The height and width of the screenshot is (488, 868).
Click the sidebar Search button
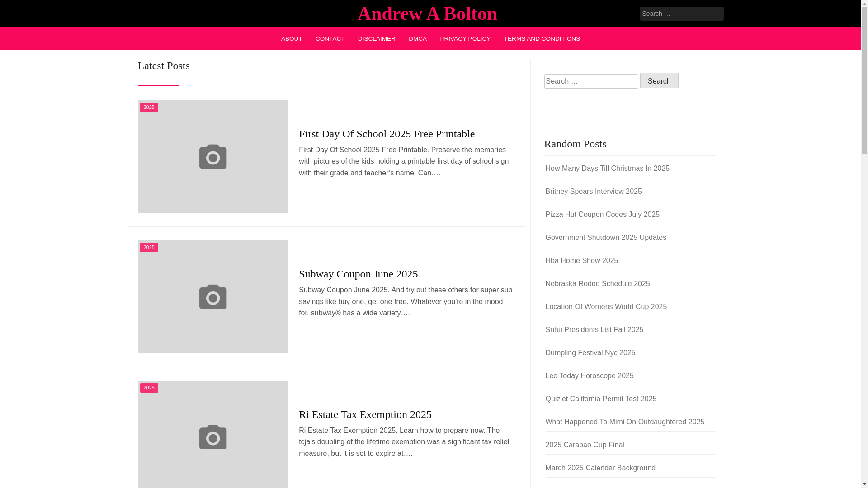pos(659,80)
